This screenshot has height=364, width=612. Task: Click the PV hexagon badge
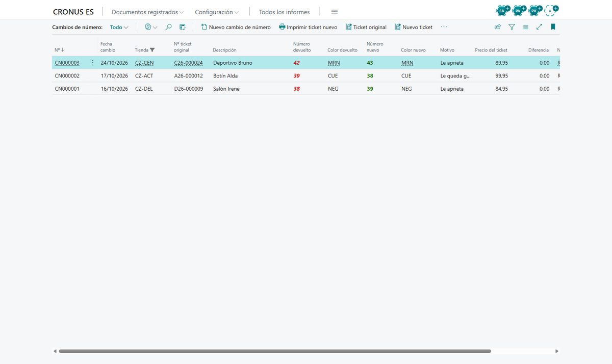click(534, 10)
